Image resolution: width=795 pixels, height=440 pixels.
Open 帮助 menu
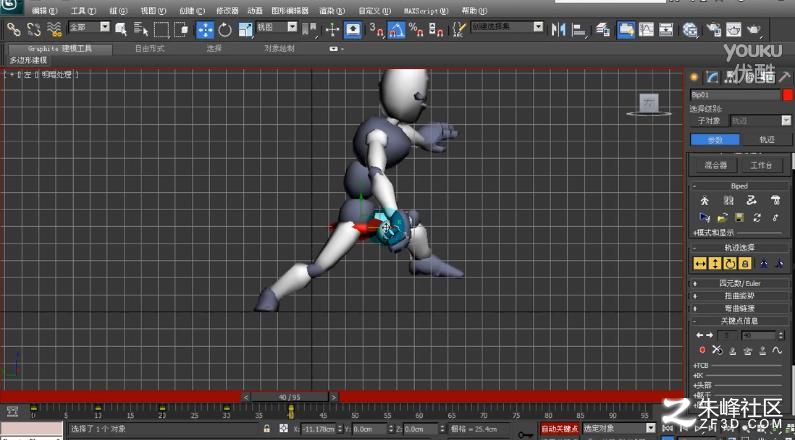coord(476,11)
